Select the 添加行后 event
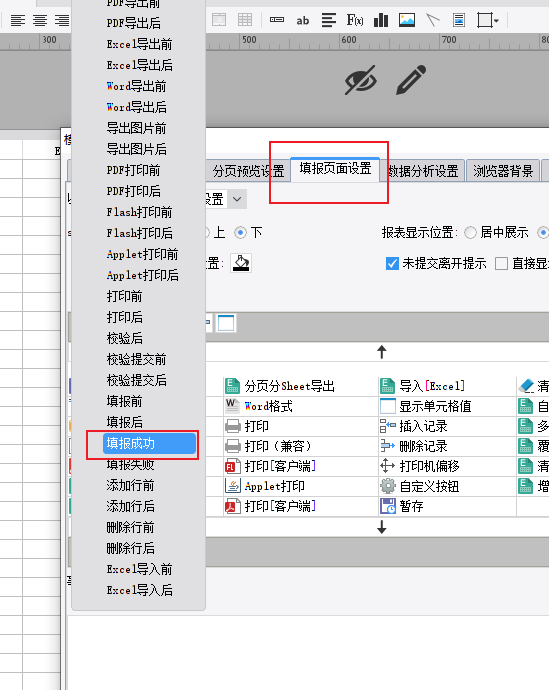 point(130,506)
